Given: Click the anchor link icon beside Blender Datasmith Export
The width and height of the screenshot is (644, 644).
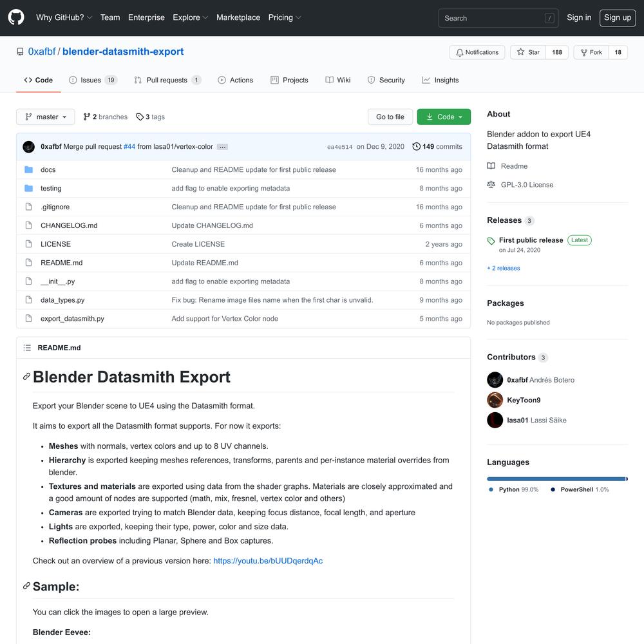Looking at the screenshot, I should pos(26,377).
